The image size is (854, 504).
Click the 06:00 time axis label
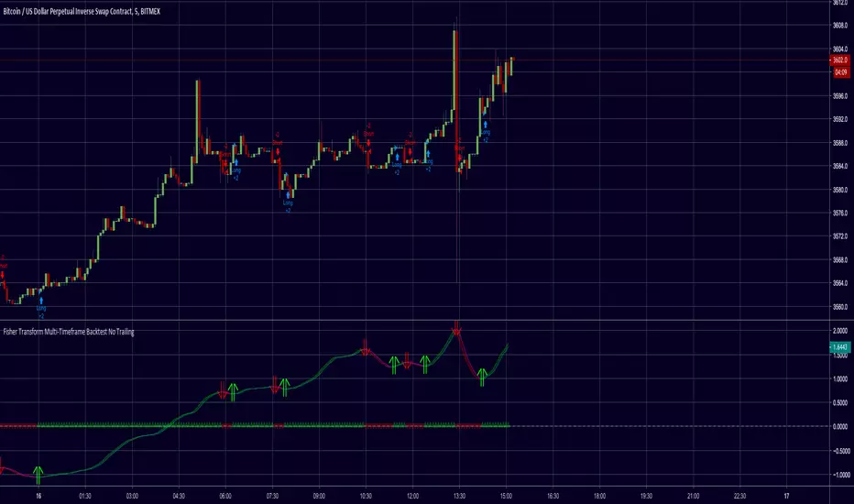225,496
